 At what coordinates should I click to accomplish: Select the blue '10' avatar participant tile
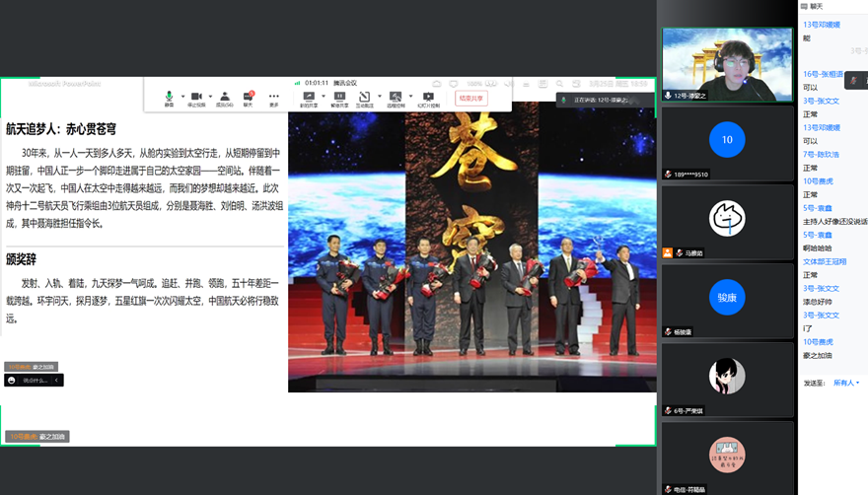point(727,143)
